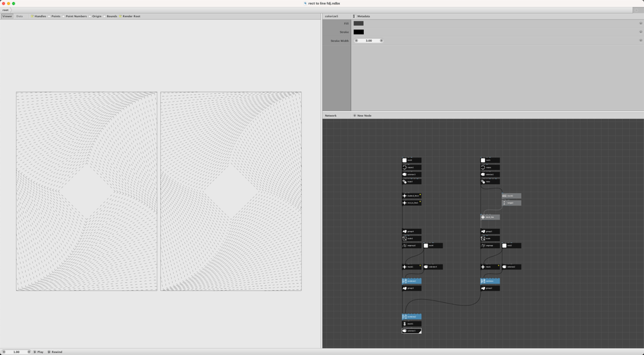644x355 pixels.
Task: Enable the Bounds checkbox
Action: (x=104, y=16)
